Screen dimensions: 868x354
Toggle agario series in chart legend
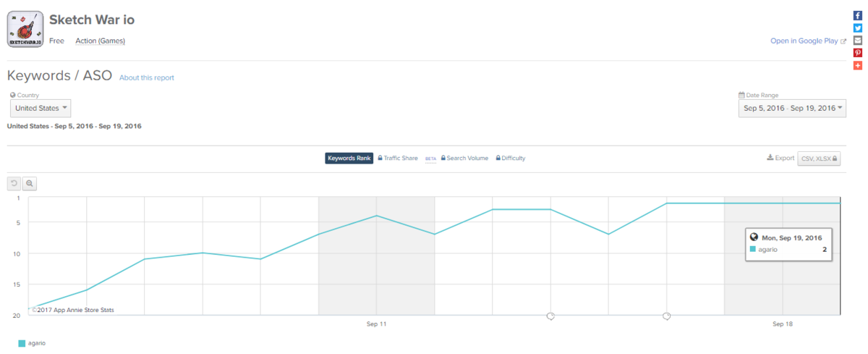[32, 343]
